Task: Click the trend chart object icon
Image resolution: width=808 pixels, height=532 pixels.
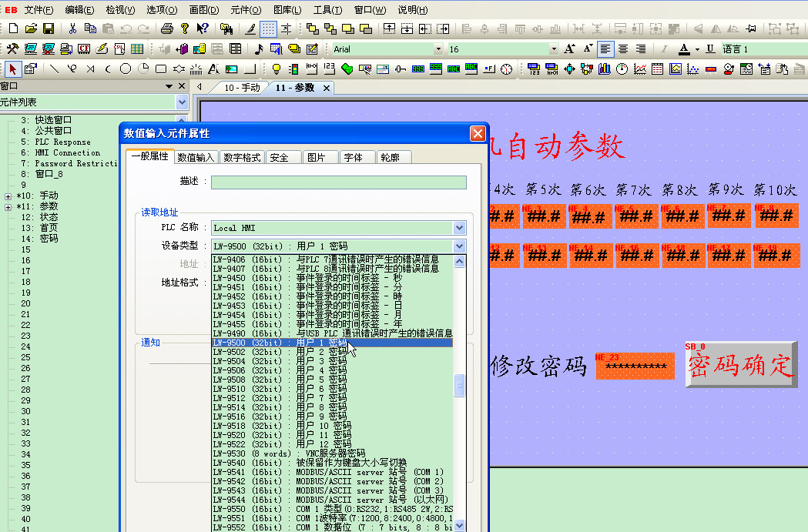Action: point(639,69)
